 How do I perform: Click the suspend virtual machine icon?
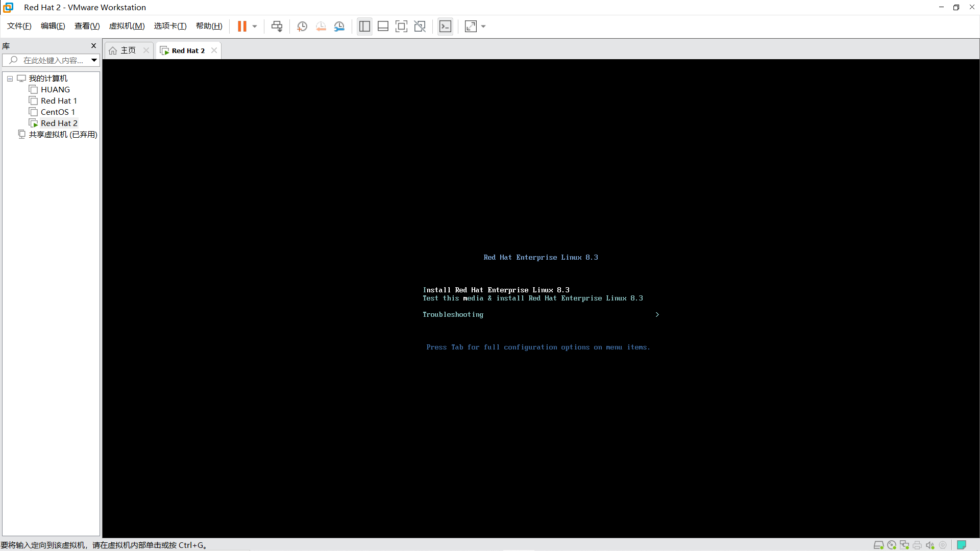point(242,26)
